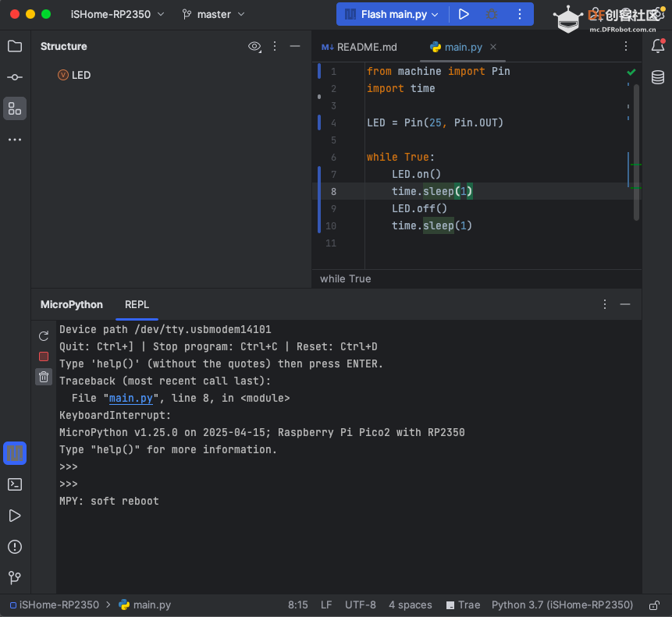
Task: Click 'import time' code line
Action: 400,89
